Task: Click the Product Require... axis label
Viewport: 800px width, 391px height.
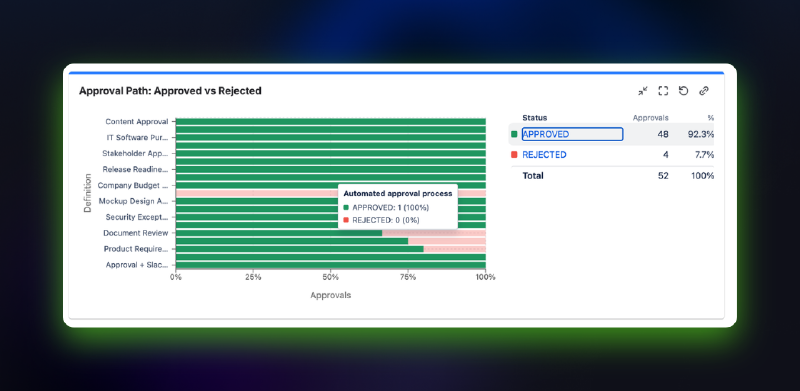Action: click(x=136, y=249)
